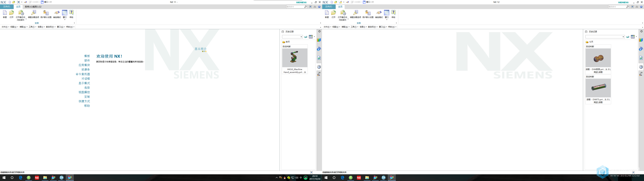Open File Explorer on left taskbar

[x=45, y=178]
